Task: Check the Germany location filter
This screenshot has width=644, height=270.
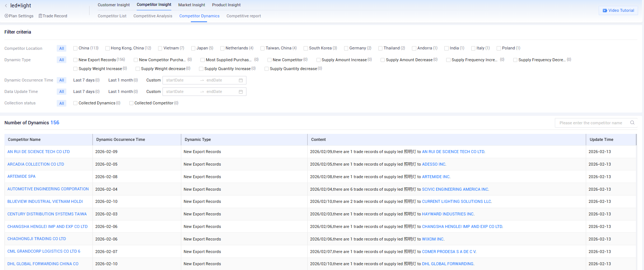Action: pyautogui.click(x=346, y=48)
